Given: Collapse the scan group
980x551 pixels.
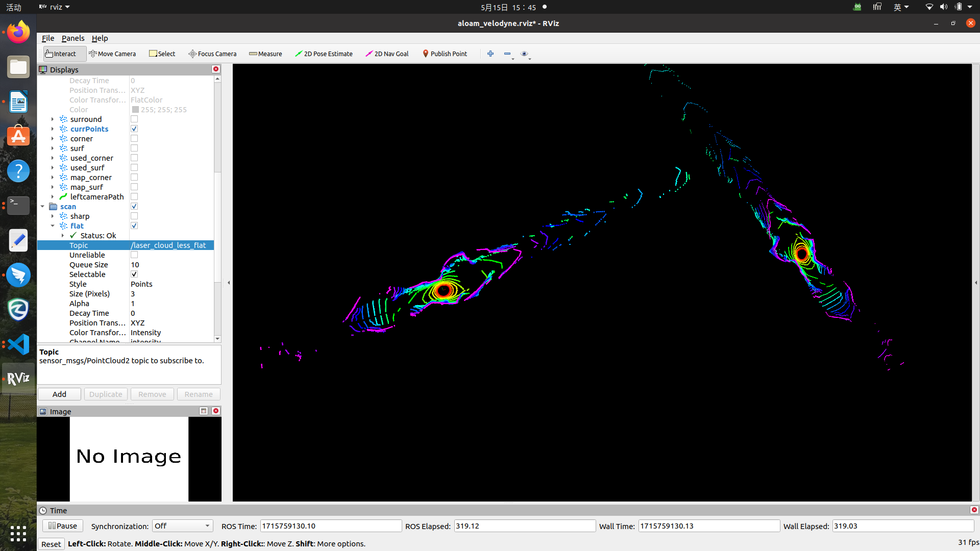Looking at the screenshot, I should click(x=42, y=206).
